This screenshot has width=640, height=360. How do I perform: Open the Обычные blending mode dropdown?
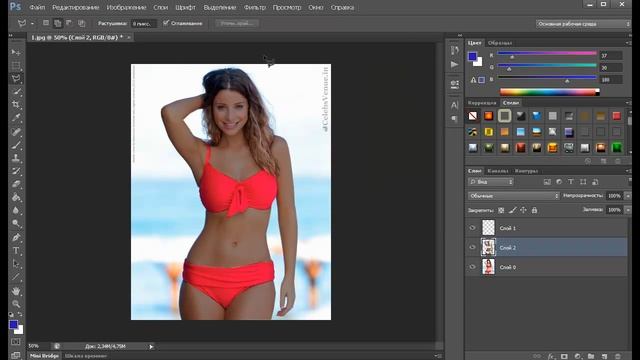[x=513, y=196]
